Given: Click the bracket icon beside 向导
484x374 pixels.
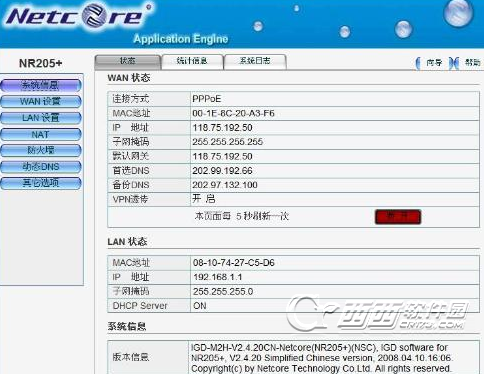Looking at the screenshot, I should point(418,63).
